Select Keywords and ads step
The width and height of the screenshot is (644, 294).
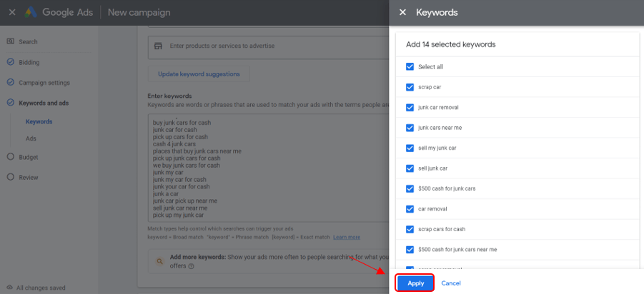pyautogui.click(x=44, y=103)
